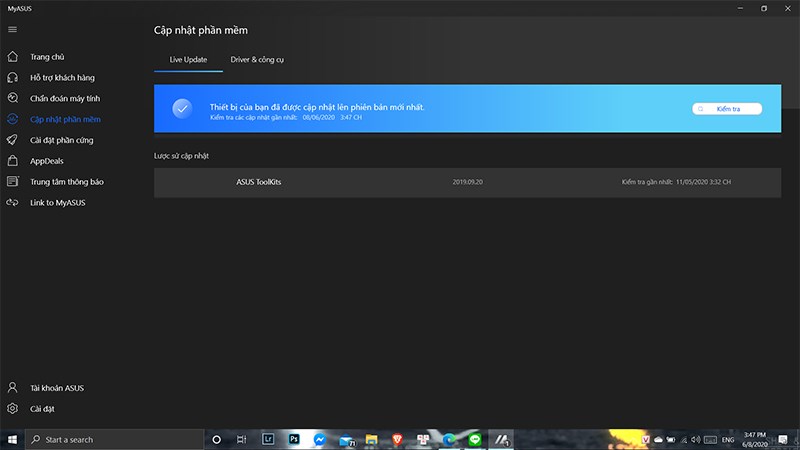
Task: Open File Explorer on the taskbar
Action: pyautogui.click(x=371, y=439)
